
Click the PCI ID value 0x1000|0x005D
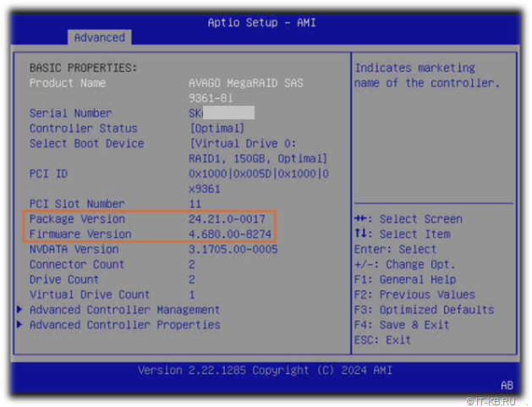pyautogui.click(x=259, y=181)
